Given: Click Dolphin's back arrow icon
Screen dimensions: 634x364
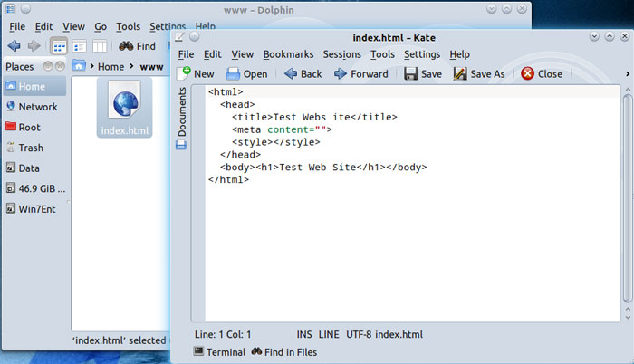Looking at the screenshot, I should click(14, 46).
